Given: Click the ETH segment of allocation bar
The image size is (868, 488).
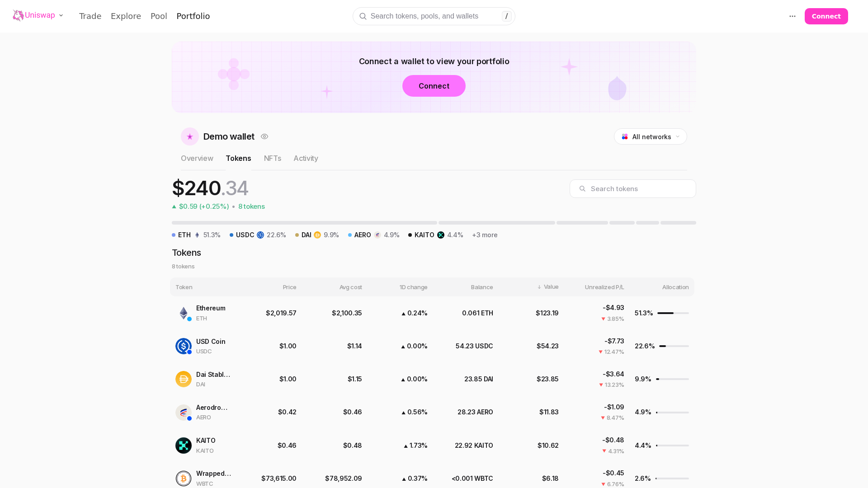Looking at the screenshot, I should coord(304,223).
